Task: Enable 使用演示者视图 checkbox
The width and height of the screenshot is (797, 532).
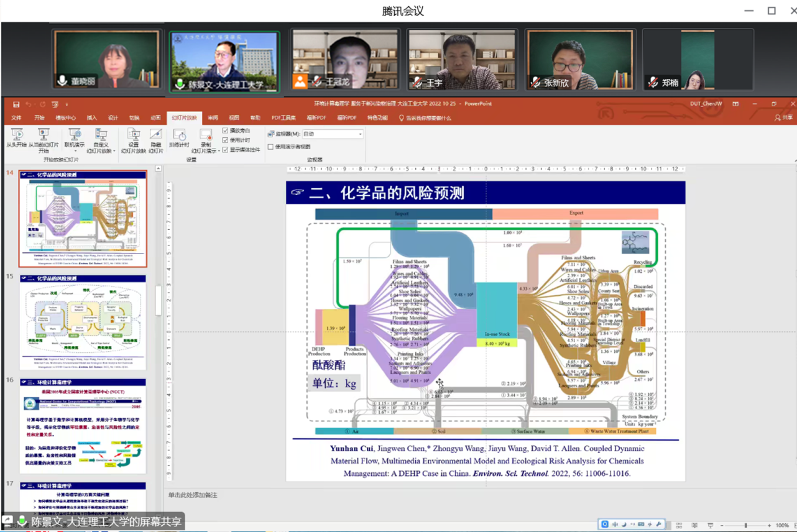Action: pos(271,147)
